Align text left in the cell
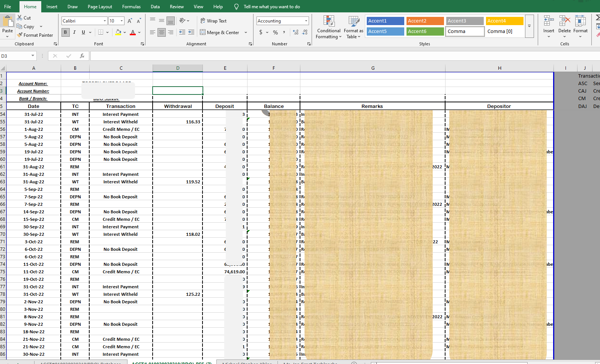 click(153, 32)
